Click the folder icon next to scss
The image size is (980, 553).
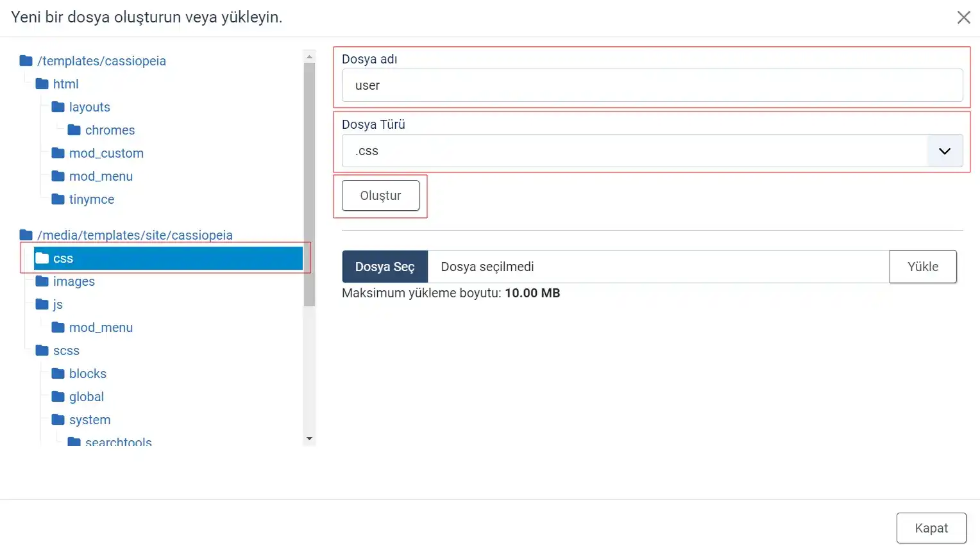coord(41,350)
